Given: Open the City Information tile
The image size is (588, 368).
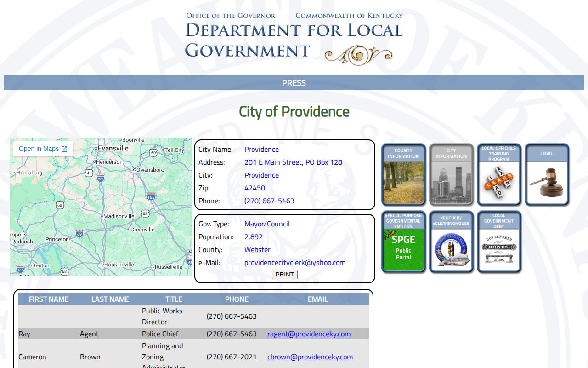Looking at the screenshot, I should click(x=451, y=174).
